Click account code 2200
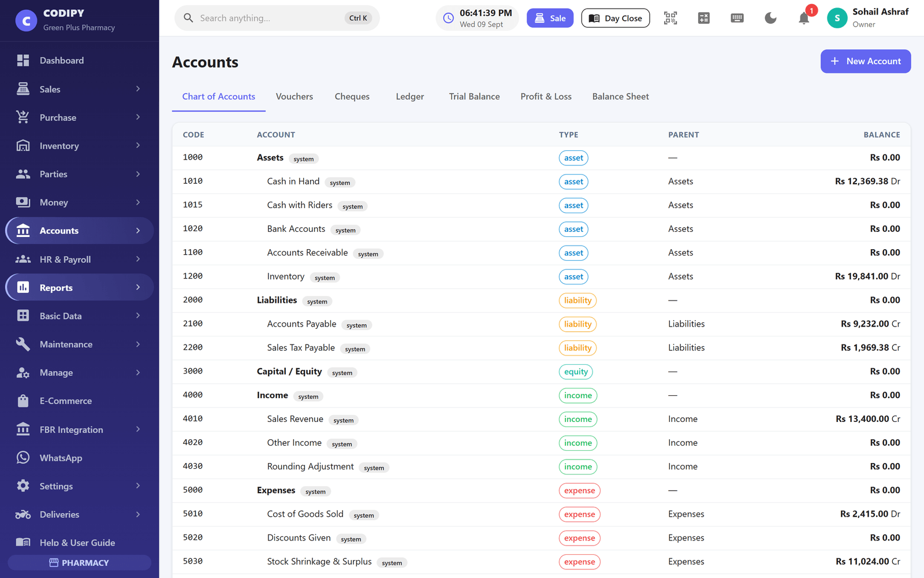Viewport: 924px width, 578px height. (x=193, y=347)
